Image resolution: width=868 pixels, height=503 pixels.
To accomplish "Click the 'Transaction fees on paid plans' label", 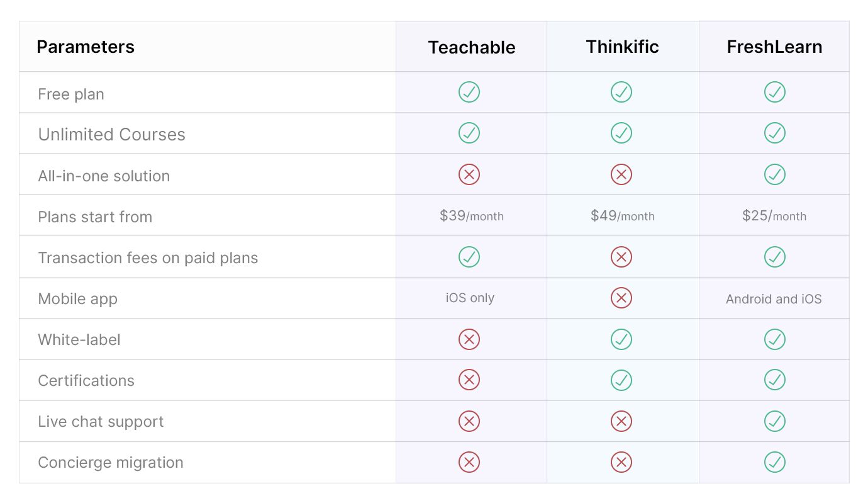I will 148,258.
